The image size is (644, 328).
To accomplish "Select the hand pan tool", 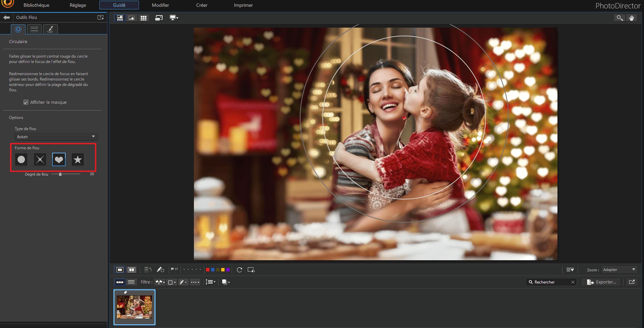I will tap(632, 18).
